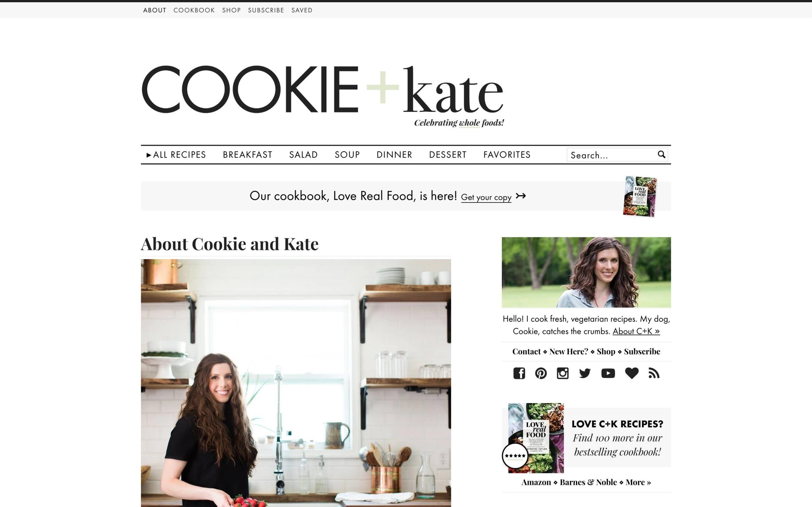Select Dessert in the navigation bar

[448, 155]
